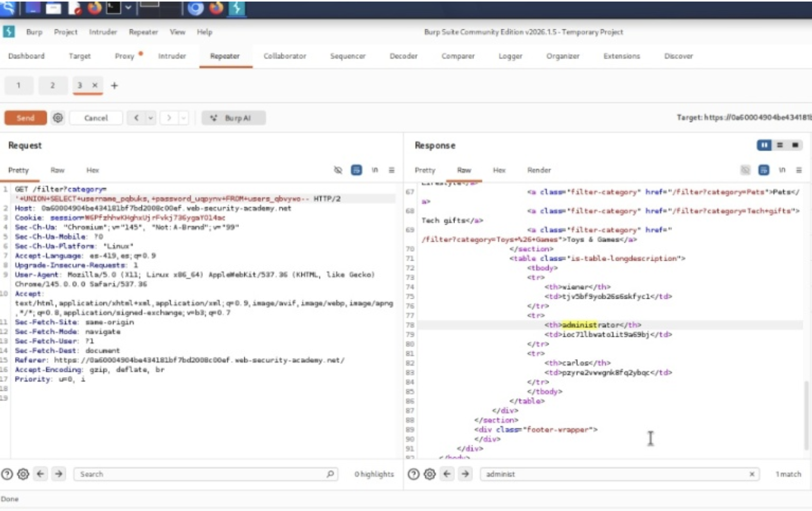Clear the 'administ' response search text
This screenshot has width=812, height=511.
[752, 474]
